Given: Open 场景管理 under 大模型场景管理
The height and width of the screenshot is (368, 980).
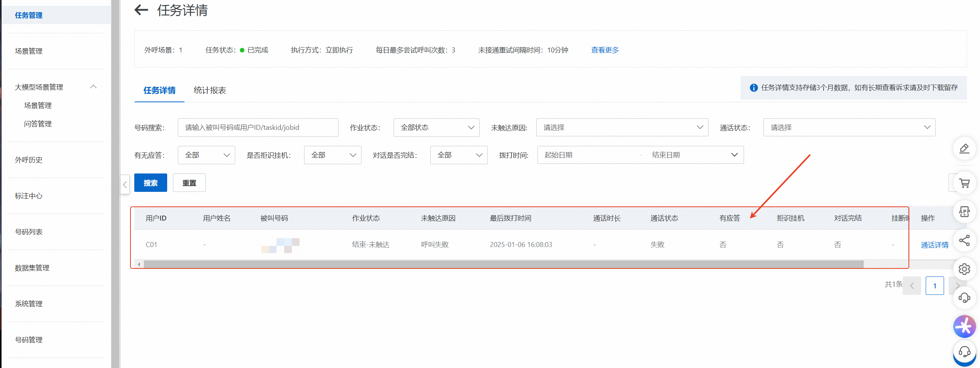Looking at the screenshot, I should coord(38,105).
